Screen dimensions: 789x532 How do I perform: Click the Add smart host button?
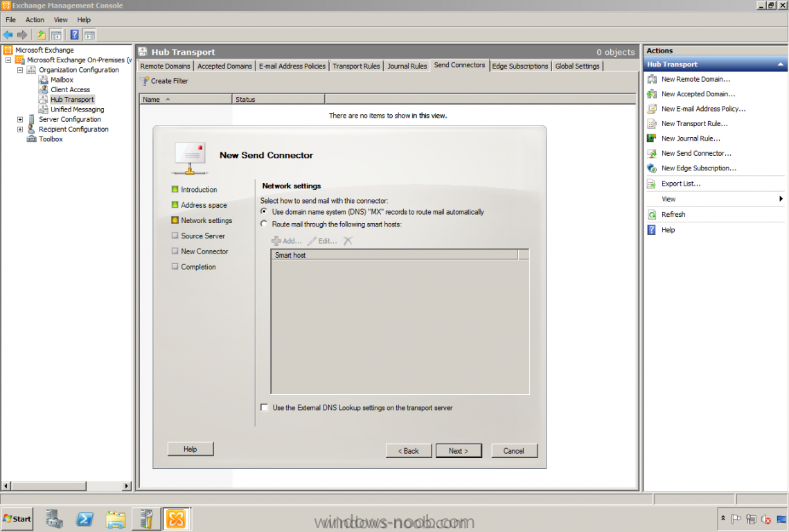[286, 241]
